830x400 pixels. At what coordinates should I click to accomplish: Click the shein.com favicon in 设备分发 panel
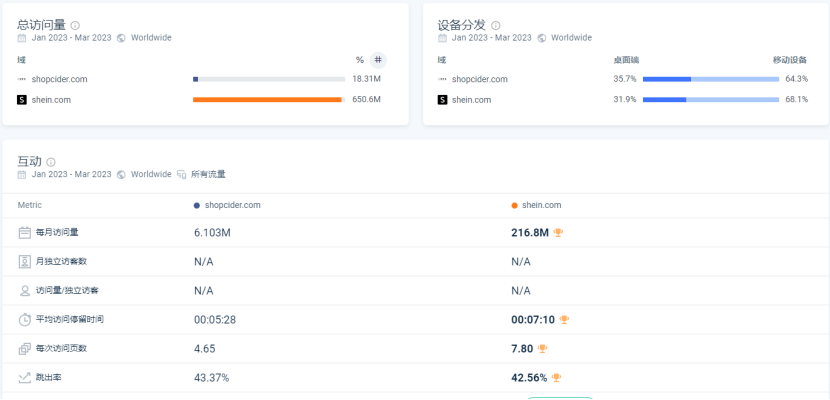coord(442,99)
